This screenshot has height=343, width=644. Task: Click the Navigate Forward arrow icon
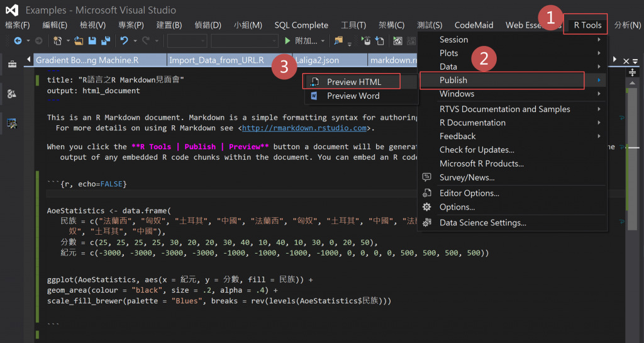38,41
